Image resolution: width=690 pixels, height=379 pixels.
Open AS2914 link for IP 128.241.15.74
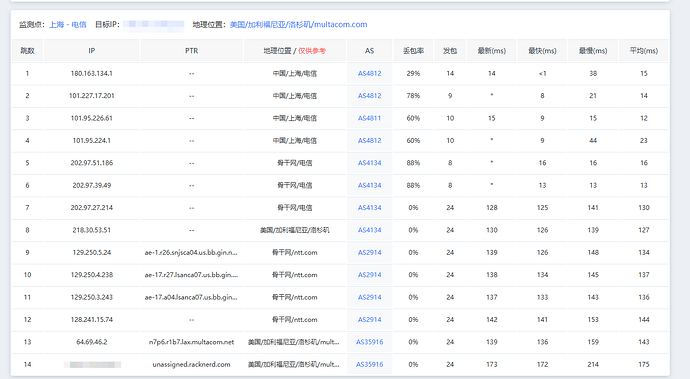pyautogui.click(x=370, y=320)
